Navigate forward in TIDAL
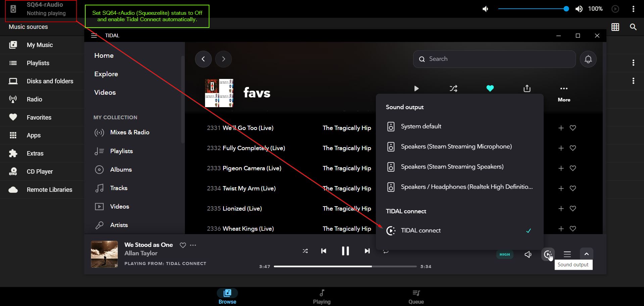Image resolution: width=644 pixels, height=306 pixels. [x=224, y=59]
